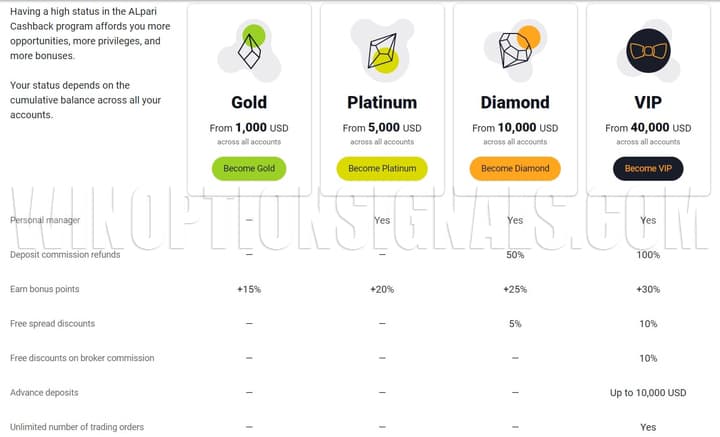Select the Gold tier heading
Image resolution: width=720 pixels, height=437 pixels.
pos(249,102)
